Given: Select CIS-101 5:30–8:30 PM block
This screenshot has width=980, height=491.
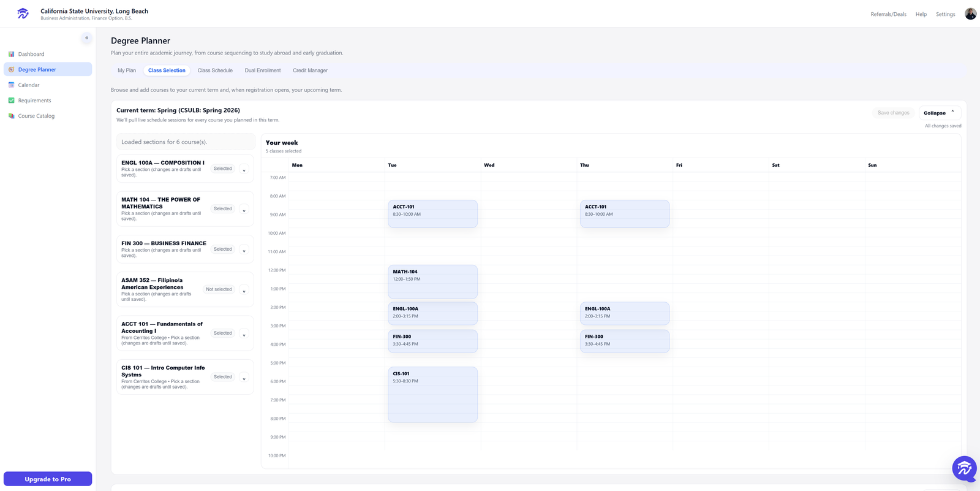Looking at the screenshot, I should click(432, 395).
